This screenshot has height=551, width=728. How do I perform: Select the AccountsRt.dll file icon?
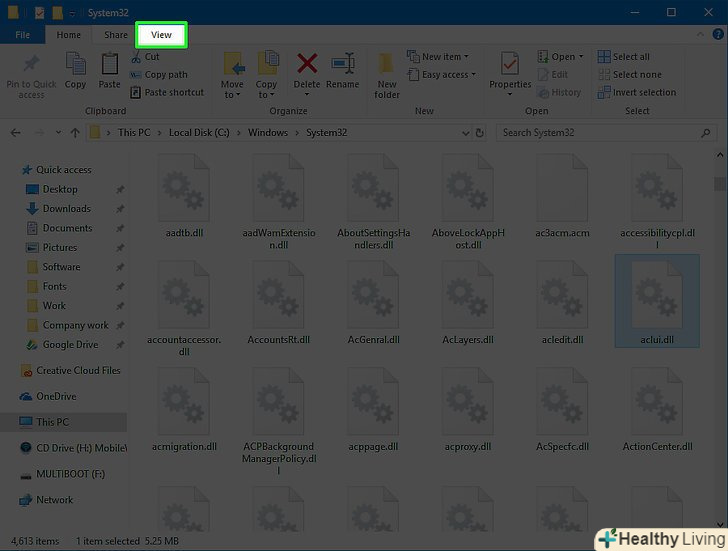click(x=278, y=295)
